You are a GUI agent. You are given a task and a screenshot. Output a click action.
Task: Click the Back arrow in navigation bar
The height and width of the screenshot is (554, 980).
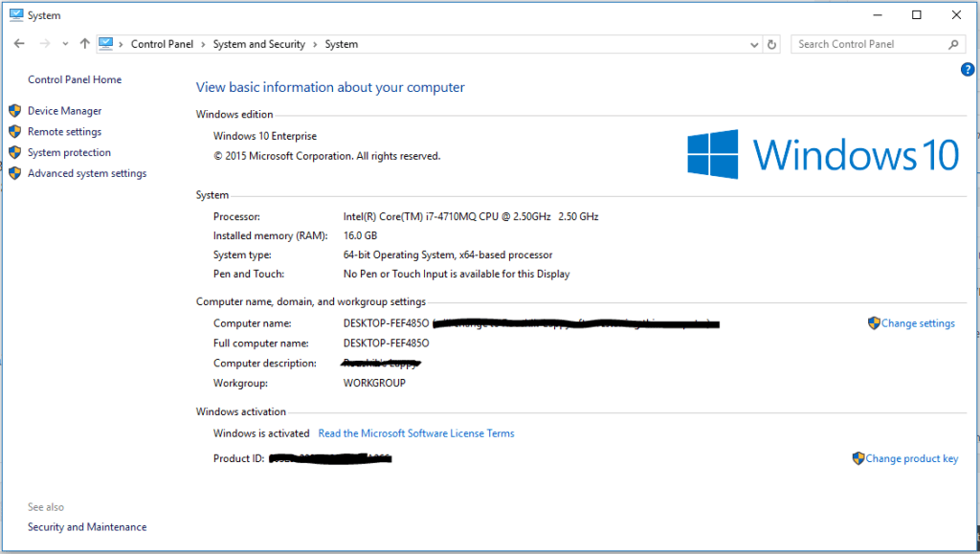(x=19, y=44)
